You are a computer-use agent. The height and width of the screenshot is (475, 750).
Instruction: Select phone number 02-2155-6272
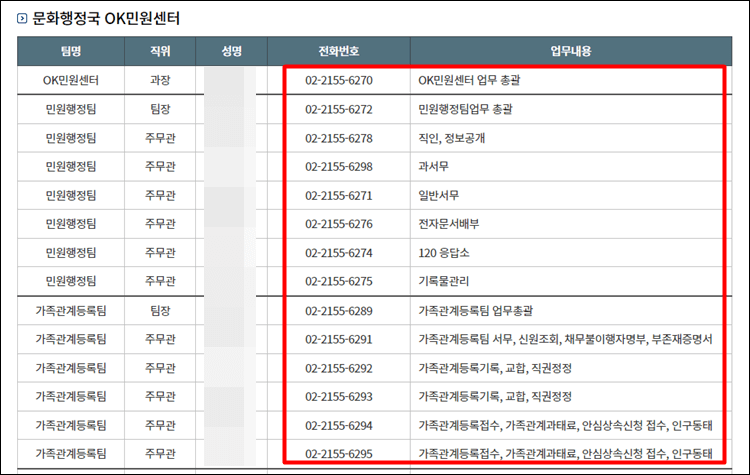(x=339, y=110)
